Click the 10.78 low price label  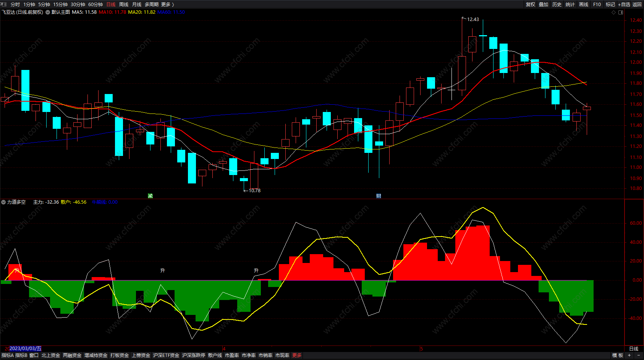(255, 191)
